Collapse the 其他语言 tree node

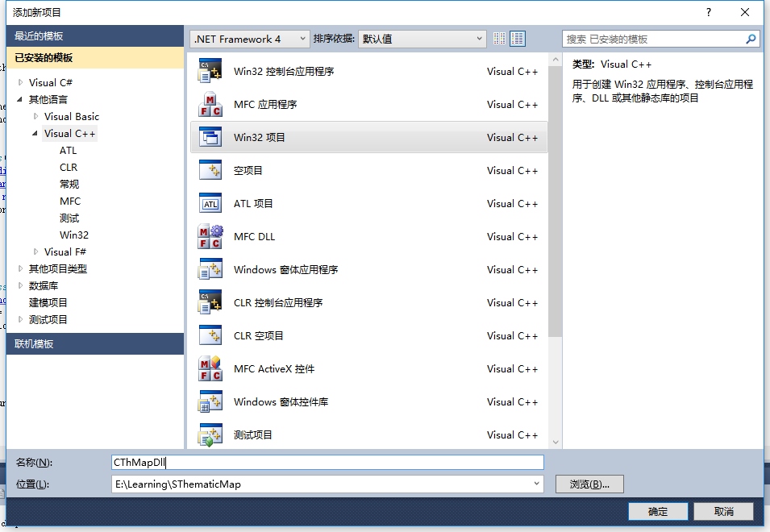[20, 99]
